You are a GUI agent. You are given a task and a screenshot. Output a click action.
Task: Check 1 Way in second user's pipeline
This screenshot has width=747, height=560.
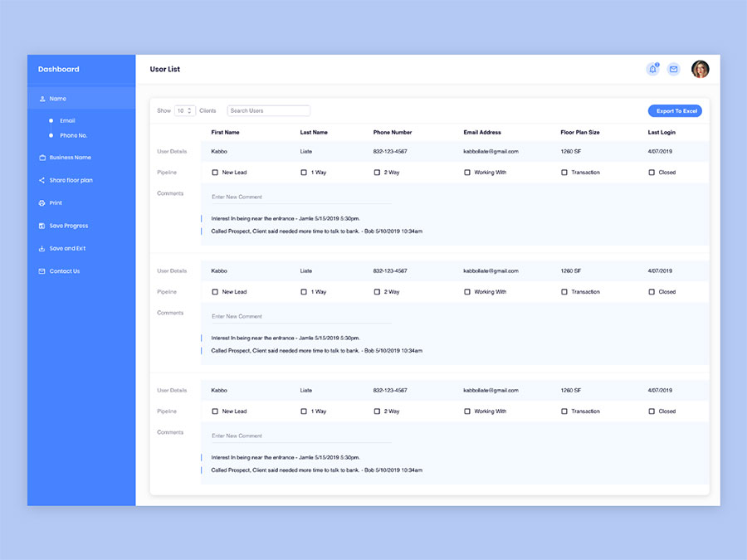304,292
